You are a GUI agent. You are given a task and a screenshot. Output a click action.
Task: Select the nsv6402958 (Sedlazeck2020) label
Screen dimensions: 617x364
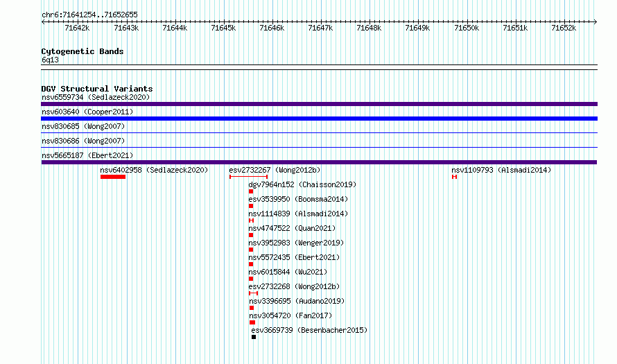(154, 170)
